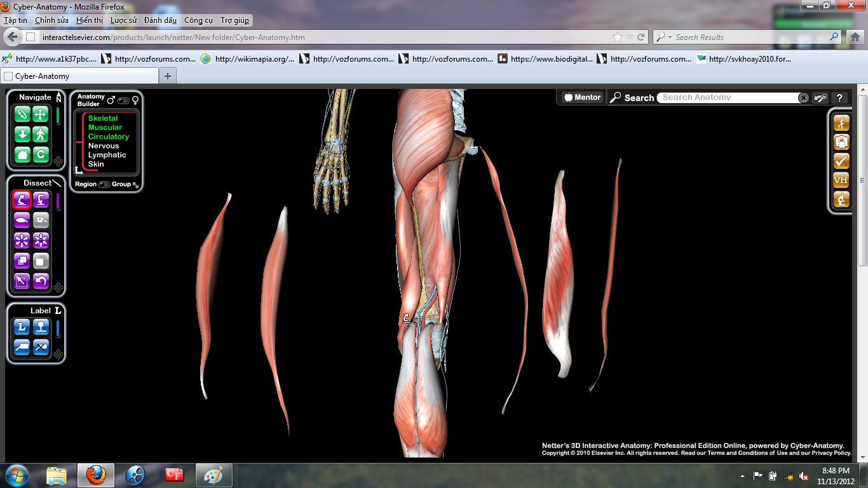Click the gray single square dissect icon
The width and height of the screenshot is (868, 488).
coord(41,261)
